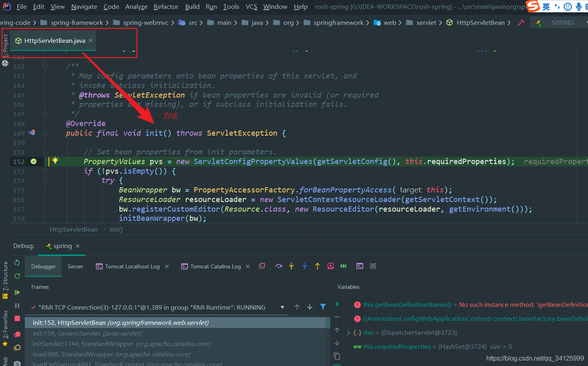Stop the debug session
Screen dimensions: 588x366
[x=17, y=318]
